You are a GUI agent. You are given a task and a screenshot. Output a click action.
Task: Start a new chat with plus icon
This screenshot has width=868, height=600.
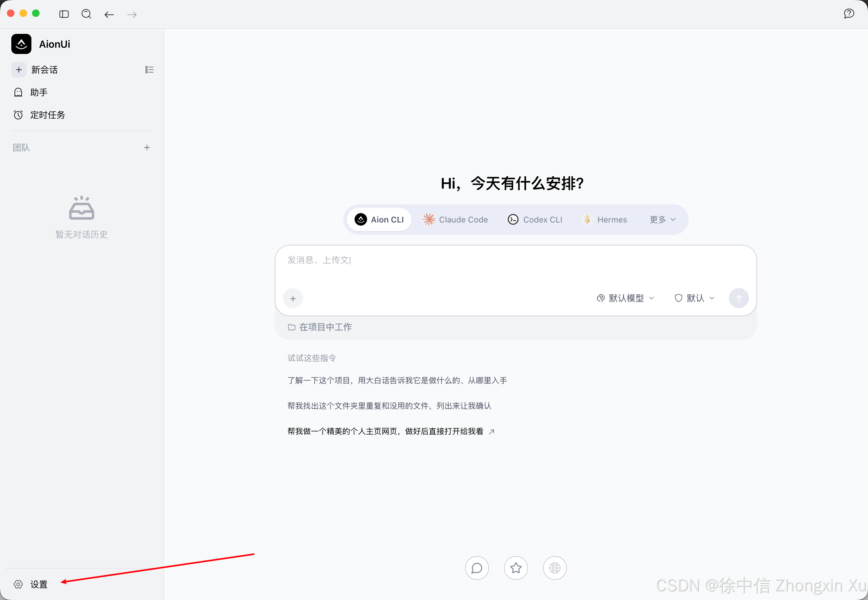(x=19, y=70)
